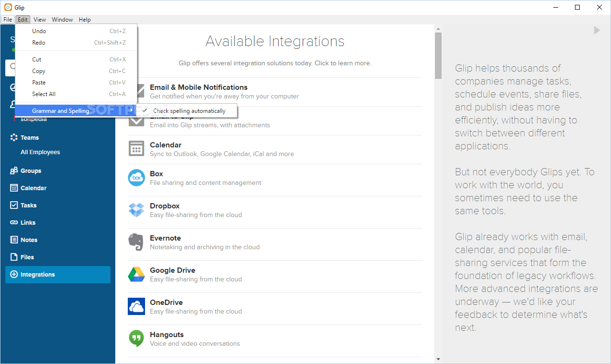Click the Evernote elephant logo
This screenshot has height=364, width=611.
pos(136,242)
